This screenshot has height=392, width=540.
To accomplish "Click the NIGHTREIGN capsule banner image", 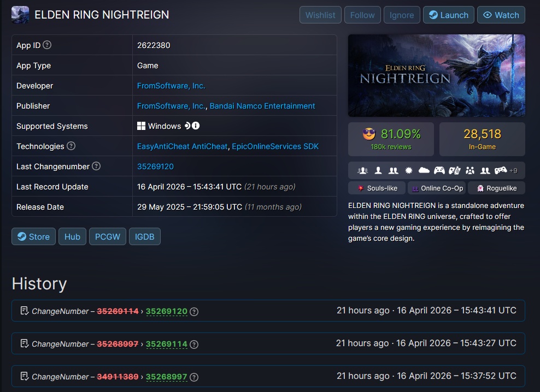I will [x=437, y=75].
